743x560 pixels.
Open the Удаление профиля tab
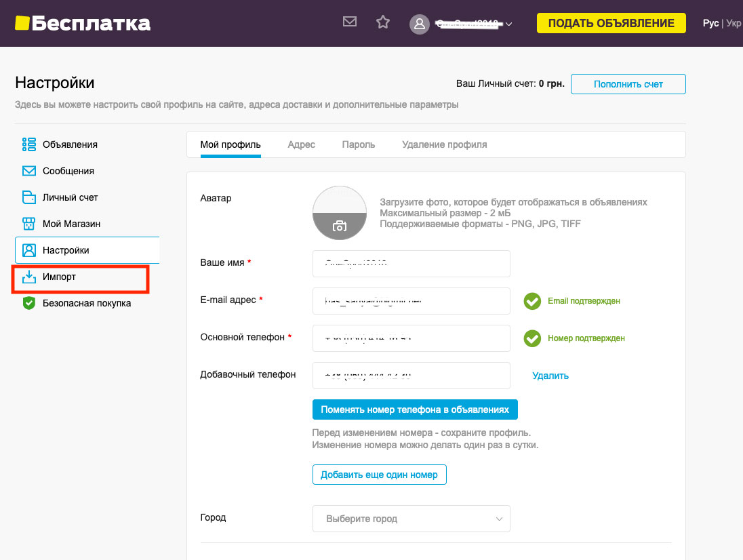(x=444, y=144)
